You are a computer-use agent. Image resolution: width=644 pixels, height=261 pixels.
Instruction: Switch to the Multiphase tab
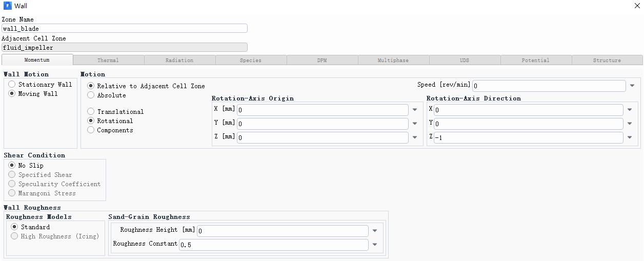(393, 61)
